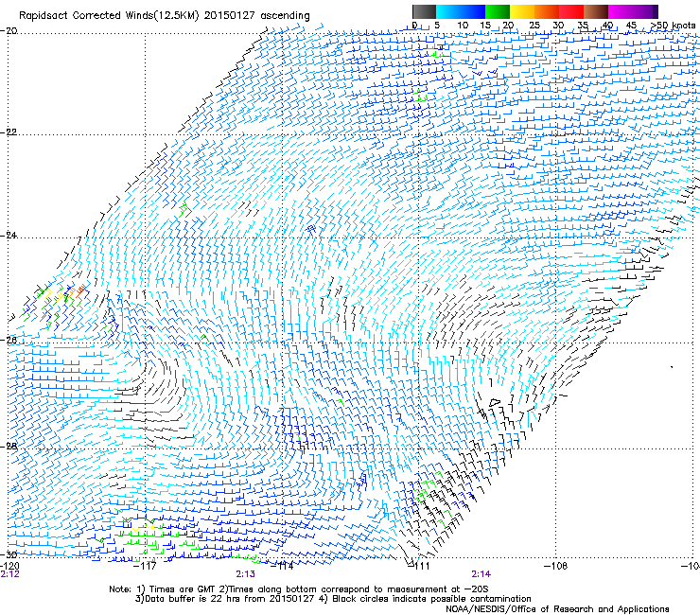Click the legend tick label '25'
Viewport: 700px width, 615px height.
pyautogui.click(x=534, y=25)
